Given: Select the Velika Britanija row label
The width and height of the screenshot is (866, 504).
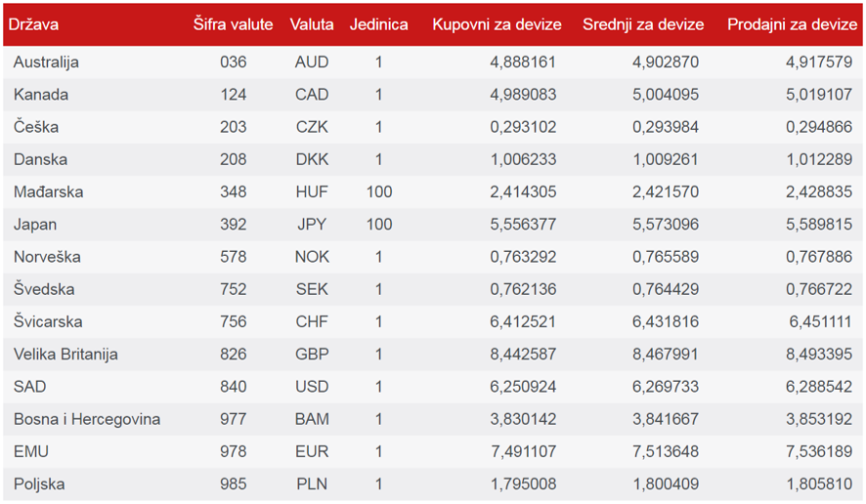Looking at the screenshot, I should (65, 354).
